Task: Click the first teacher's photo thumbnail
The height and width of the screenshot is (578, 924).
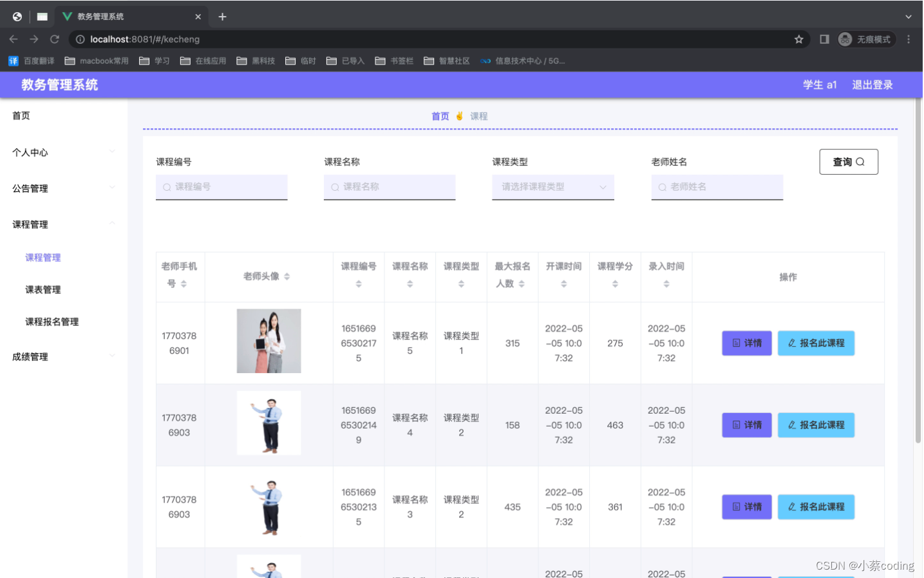Action: [x=269, y=341]
